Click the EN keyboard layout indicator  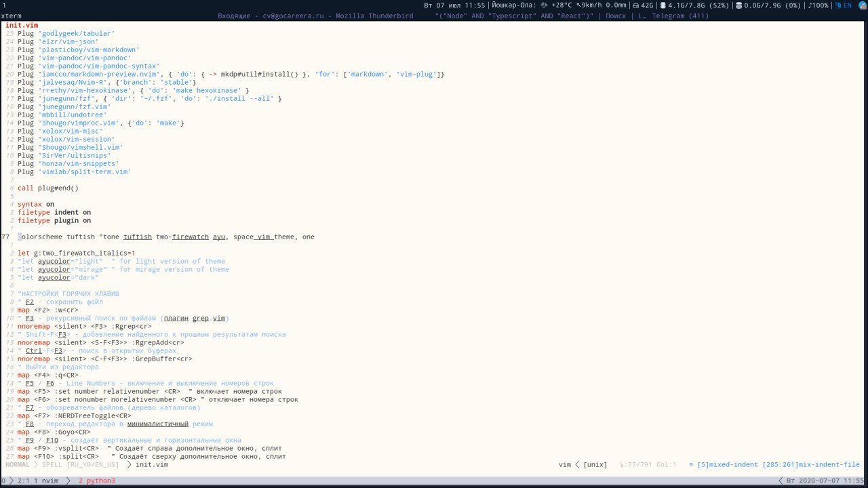[848, 5]
